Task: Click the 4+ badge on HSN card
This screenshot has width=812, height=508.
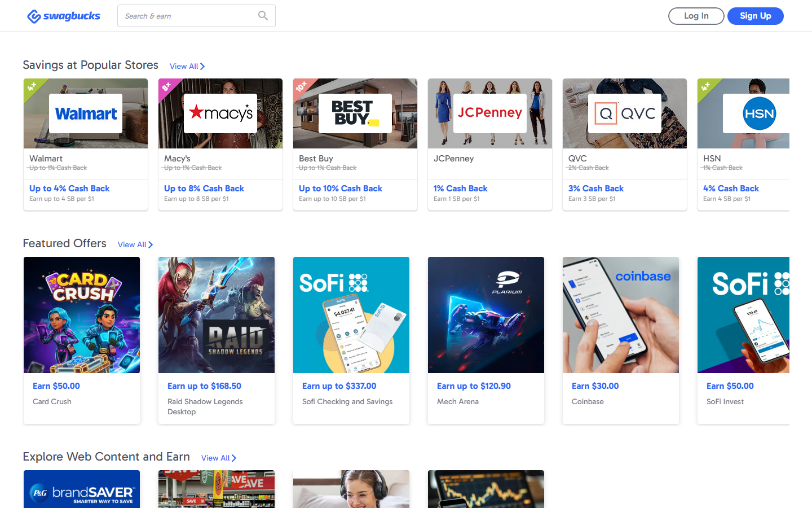Action: coord(705,86)
